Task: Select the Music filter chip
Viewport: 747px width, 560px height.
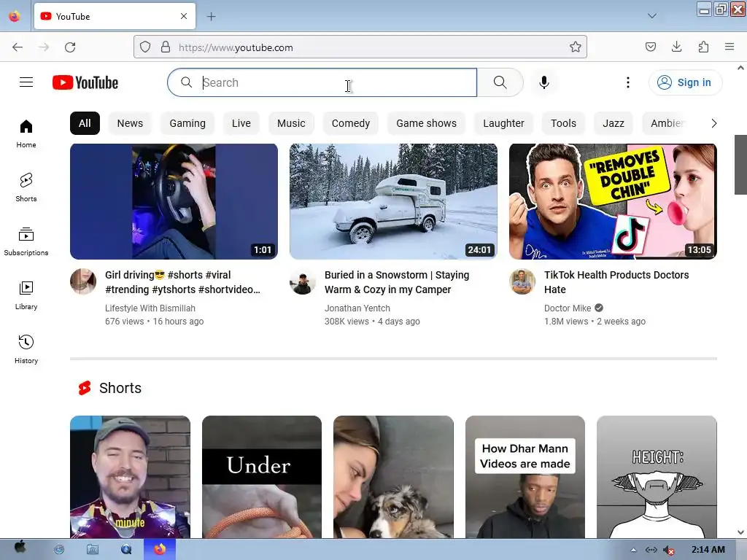Action: tap(291, 123)
